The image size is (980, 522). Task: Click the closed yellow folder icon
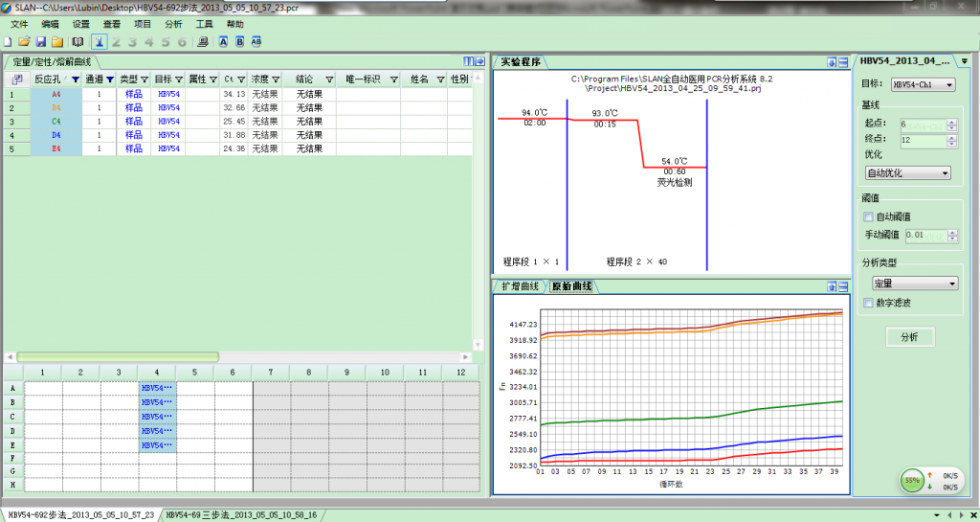pyautogui.click(x=56, y=42)
